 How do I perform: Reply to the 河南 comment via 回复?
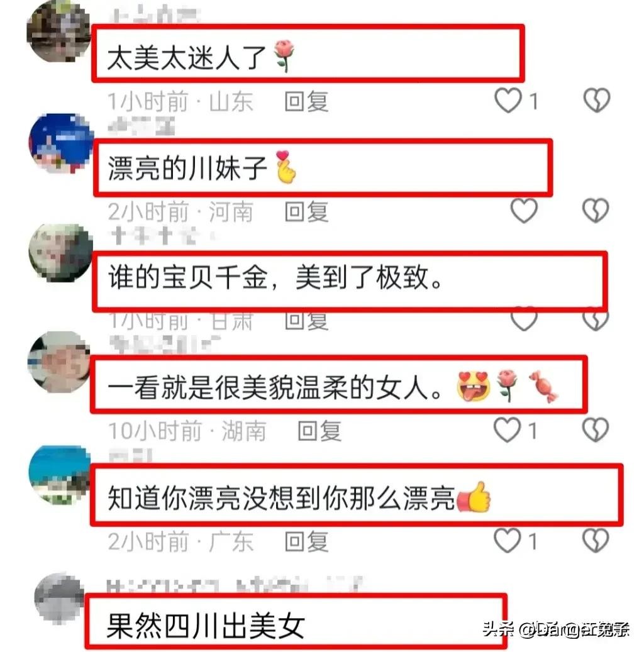click(307, 212)
